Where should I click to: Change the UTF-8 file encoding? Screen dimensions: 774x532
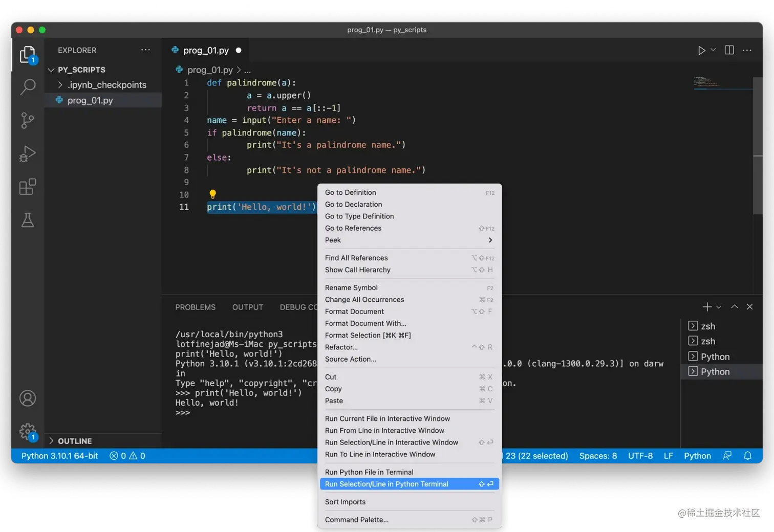[640, 456]
